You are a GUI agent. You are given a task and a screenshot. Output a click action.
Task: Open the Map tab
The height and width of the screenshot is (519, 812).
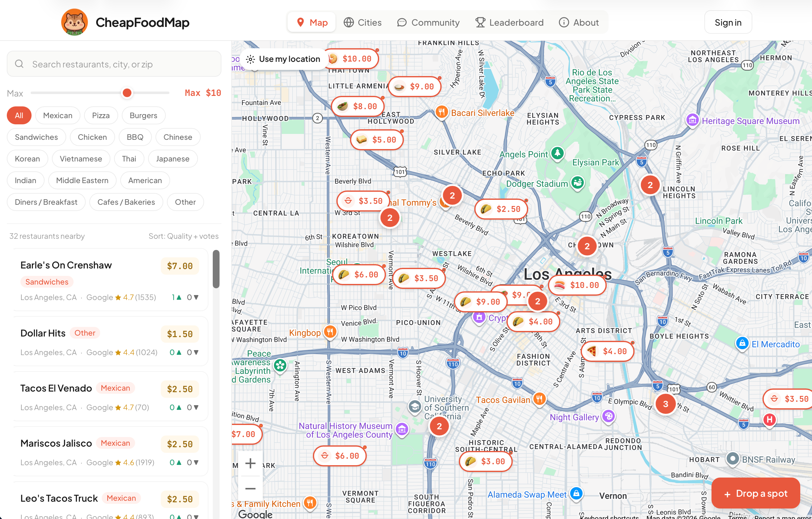point(312,22)
